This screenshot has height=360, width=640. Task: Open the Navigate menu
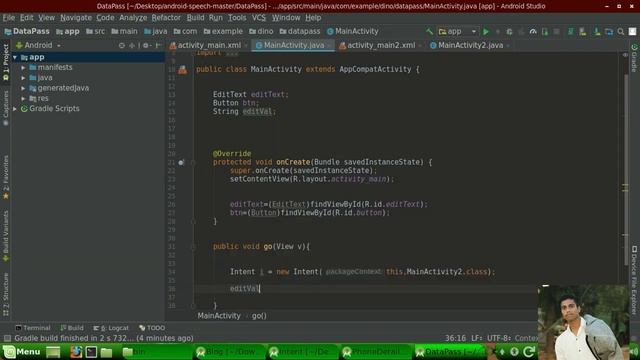tap(76, 18)
